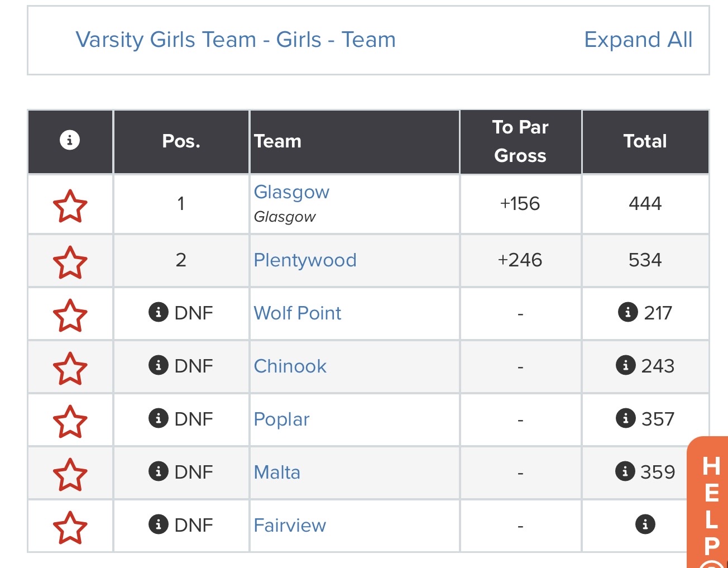The width and height of the screenshot is (728, 568).
Task: Click the info icon beside Wolf Point's DNF
Action: [159, 312]
